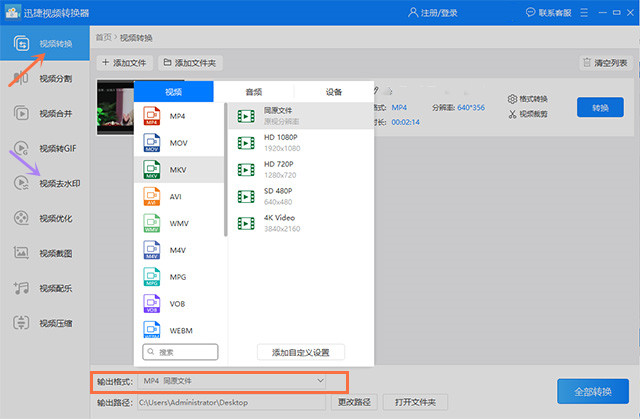Select the 4K Video preset

coord(301,223)
